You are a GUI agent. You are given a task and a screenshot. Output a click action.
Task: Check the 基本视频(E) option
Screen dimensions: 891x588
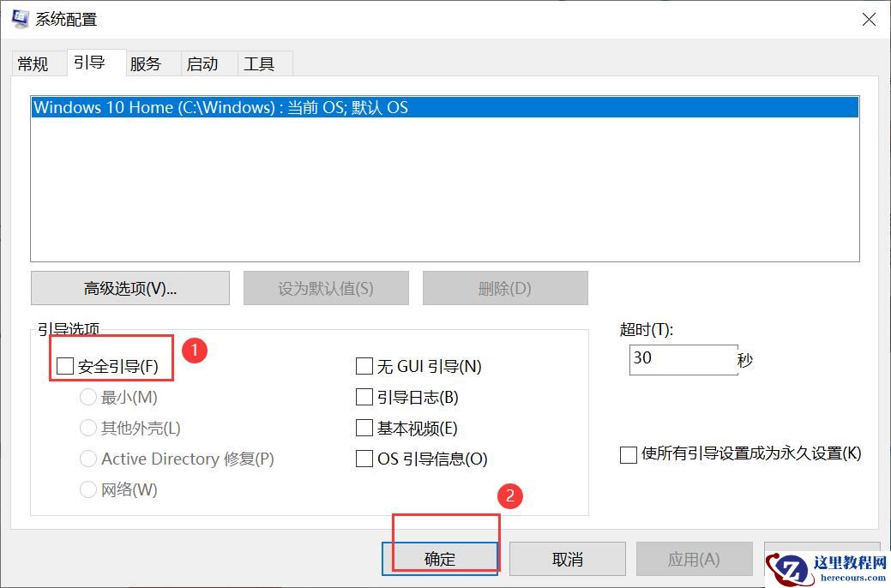(x=364, y=428)
